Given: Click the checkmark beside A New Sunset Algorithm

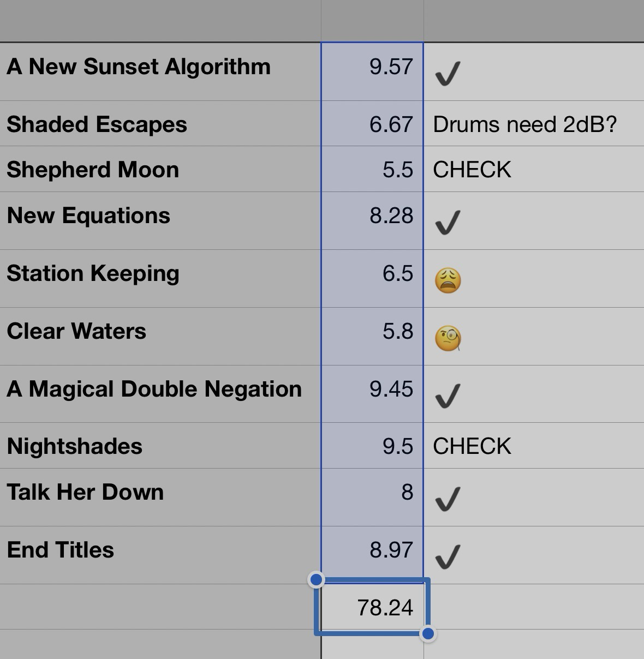Looking at the screenshot, I should 448,74.
